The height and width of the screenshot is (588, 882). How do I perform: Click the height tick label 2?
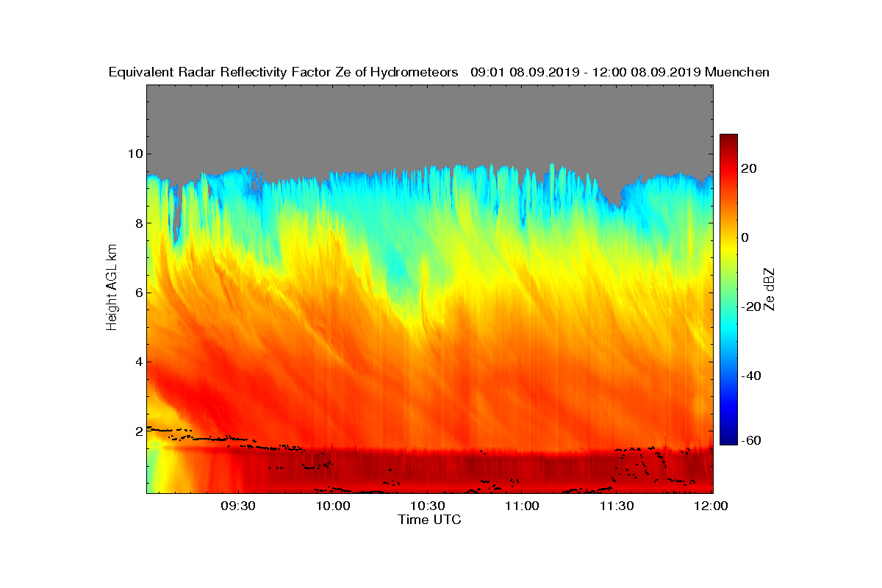(x=138, y=431)
